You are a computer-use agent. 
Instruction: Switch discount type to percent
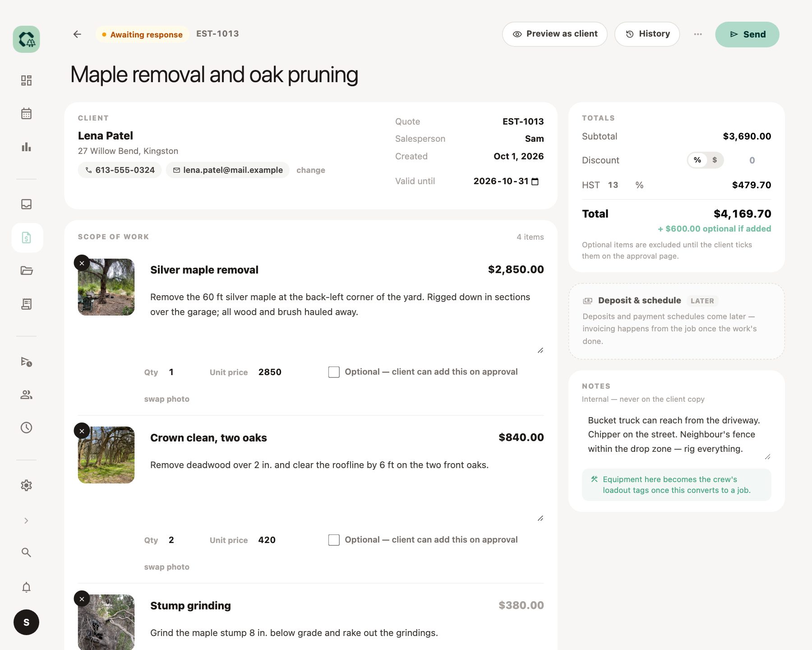[x=697, y=160]
